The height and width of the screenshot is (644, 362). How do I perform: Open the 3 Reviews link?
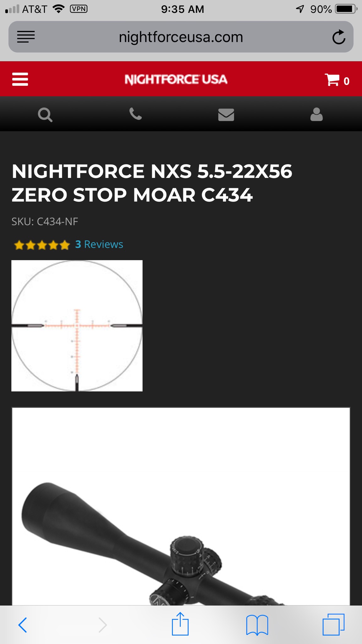99,244
